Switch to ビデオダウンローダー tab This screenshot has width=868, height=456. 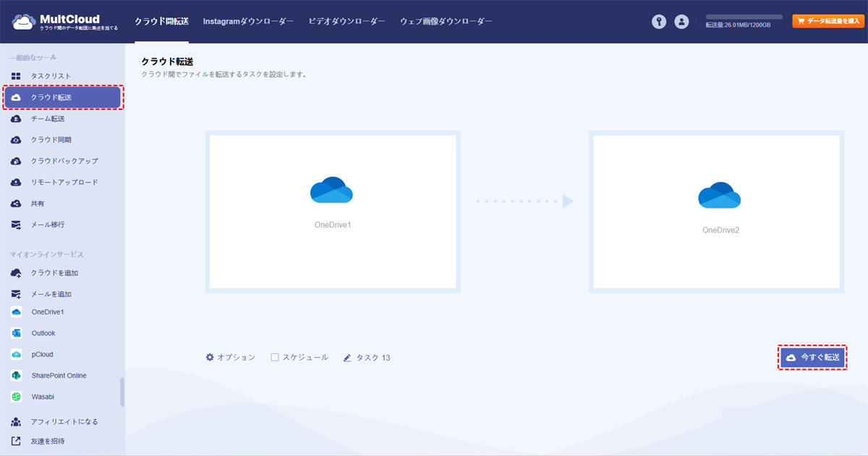coord(346,22)
